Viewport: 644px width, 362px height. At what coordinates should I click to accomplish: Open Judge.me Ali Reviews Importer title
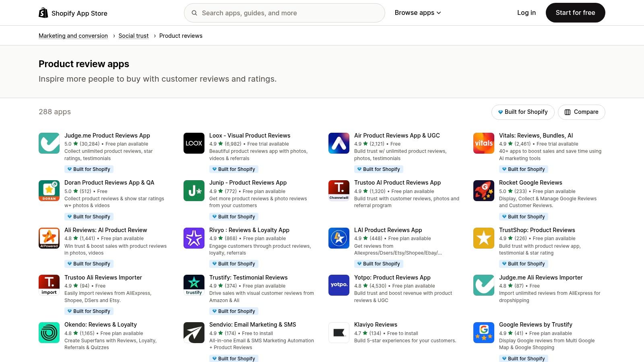pos(541,278)
